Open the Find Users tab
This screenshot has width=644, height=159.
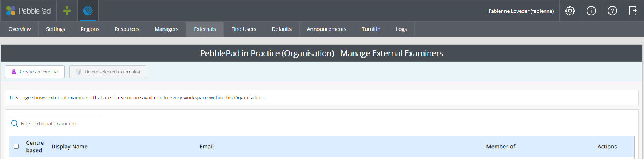tap(244, 29)
